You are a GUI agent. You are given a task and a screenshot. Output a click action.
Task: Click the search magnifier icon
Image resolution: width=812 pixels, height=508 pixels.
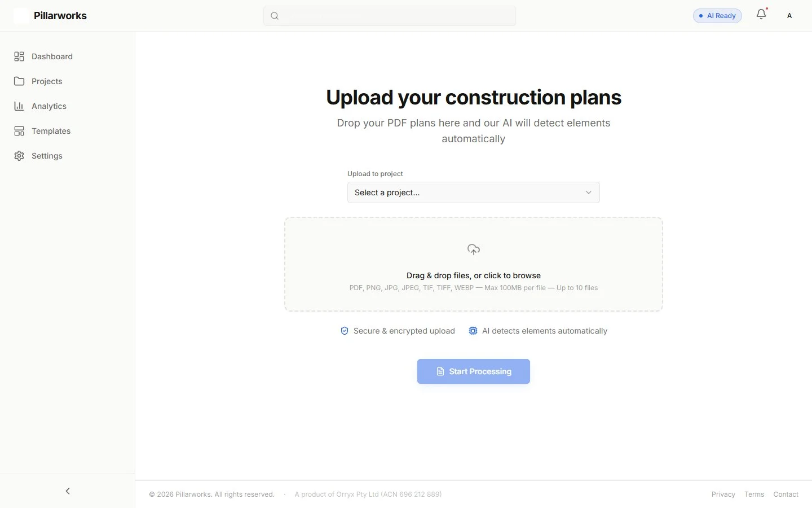(x=275, y=16)
